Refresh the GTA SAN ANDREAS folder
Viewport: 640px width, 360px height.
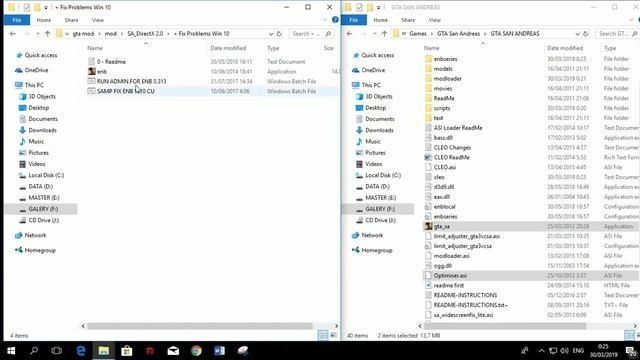coord(585,33)
